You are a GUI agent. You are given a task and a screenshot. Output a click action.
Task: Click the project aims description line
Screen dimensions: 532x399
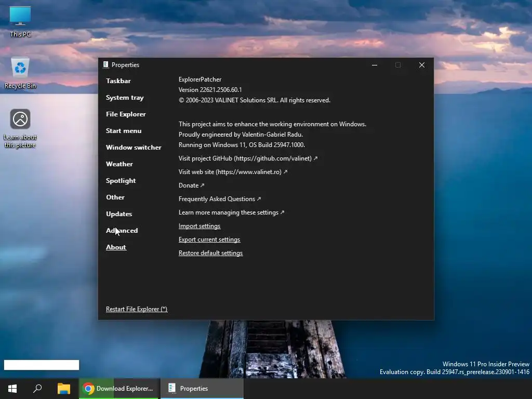pyautogui.click(x=272, y=124)
